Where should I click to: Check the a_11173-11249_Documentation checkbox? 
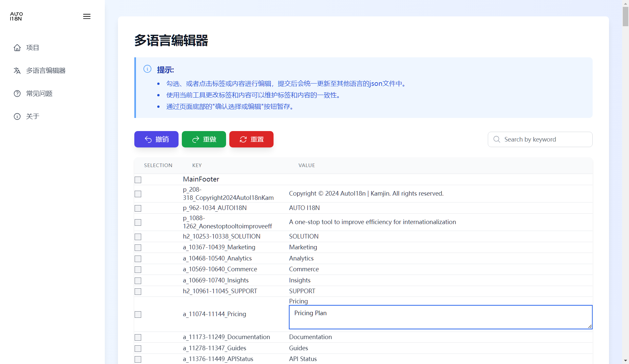138,337
